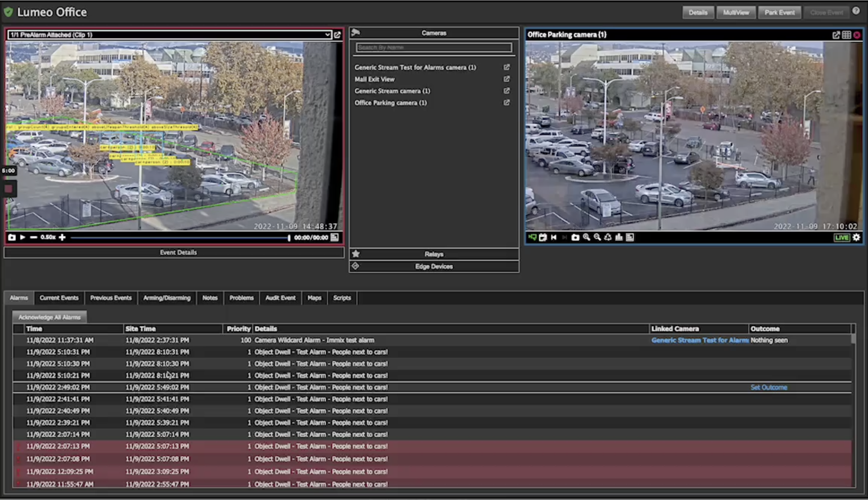Decrease playback speed with the minus button
The height and width of the screenshot is (500, 868).
pos(33,238)
